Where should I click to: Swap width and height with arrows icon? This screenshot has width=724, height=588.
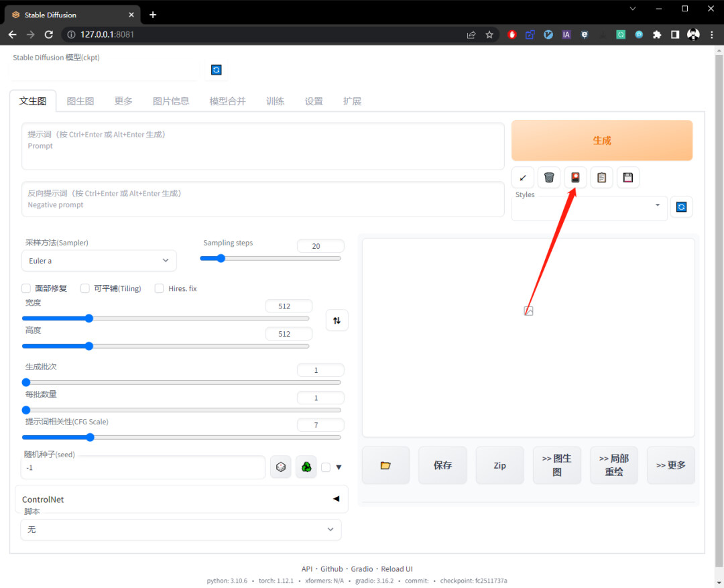(x=337, y=320)
